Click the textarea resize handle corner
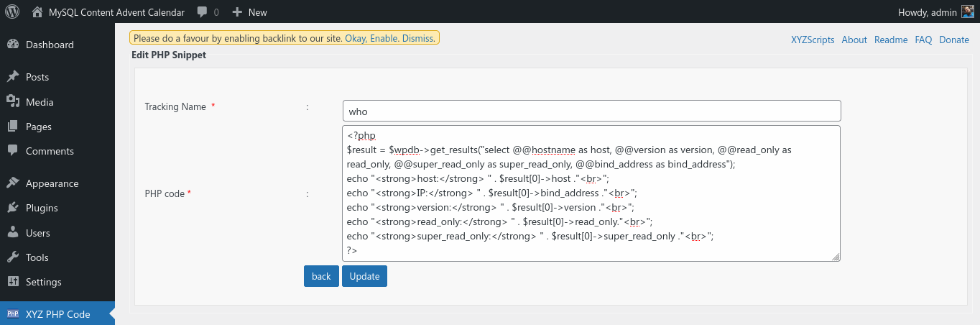Viewport: 980px width, 325px height. pos(836,257)
